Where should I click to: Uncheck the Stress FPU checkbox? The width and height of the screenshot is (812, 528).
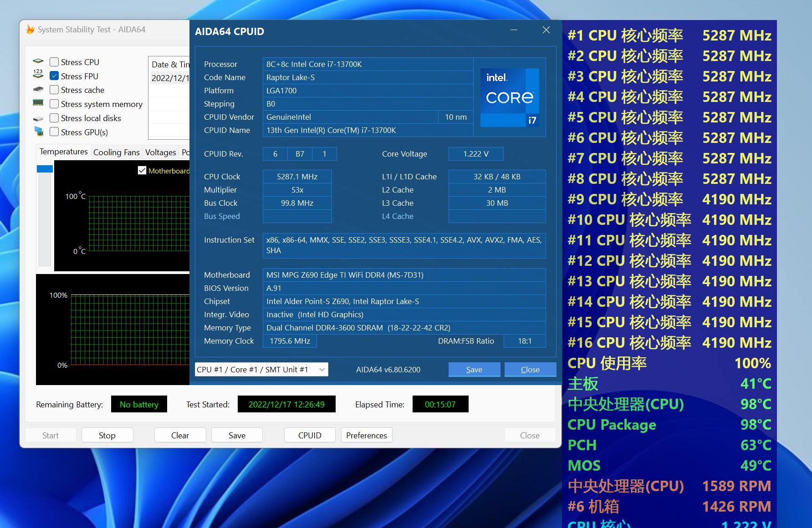point(54,76)
